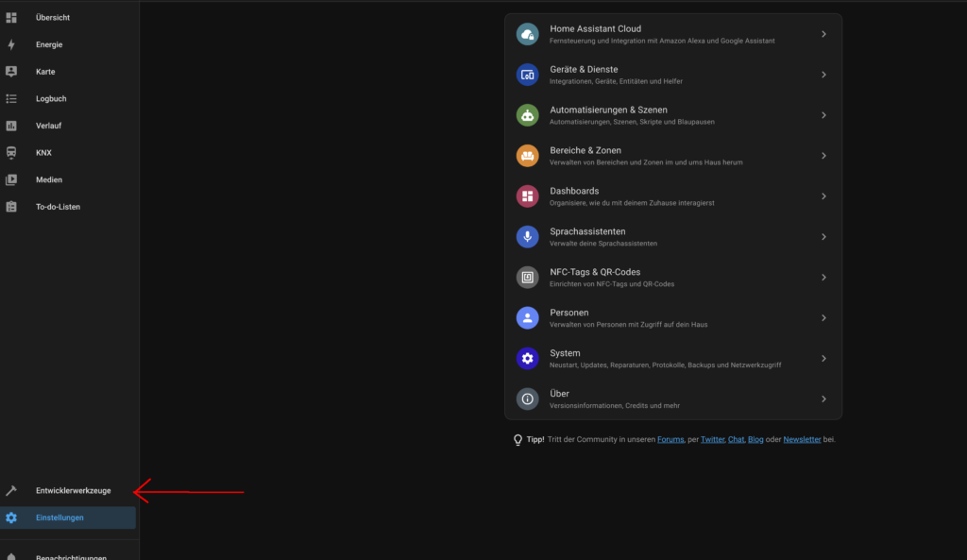Expand the Automatisierungen & Szenen chevron

pos(823,115)
